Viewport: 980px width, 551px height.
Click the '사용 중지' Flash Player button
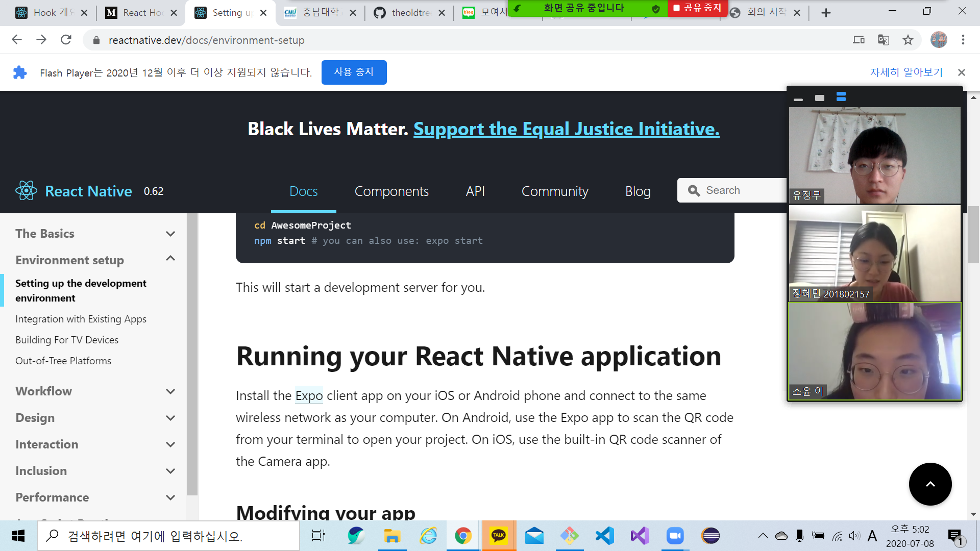pos(354,72)
